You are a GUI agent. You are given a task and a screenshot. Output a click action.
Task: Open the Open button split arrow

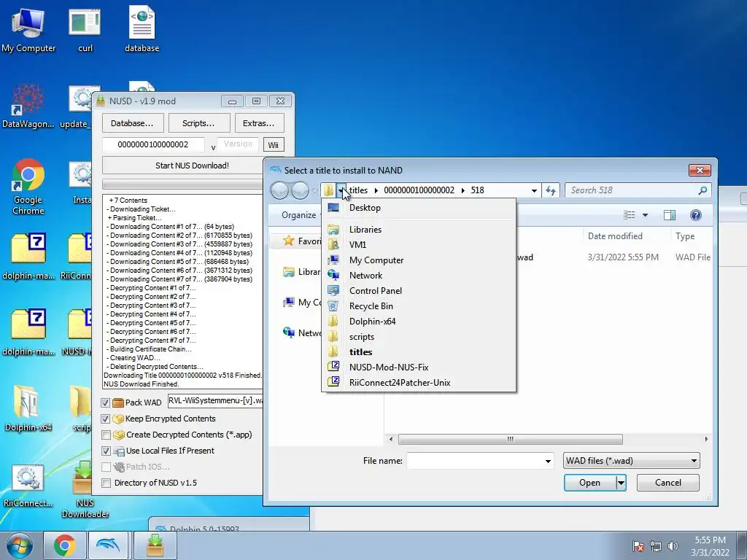(621, 483)
